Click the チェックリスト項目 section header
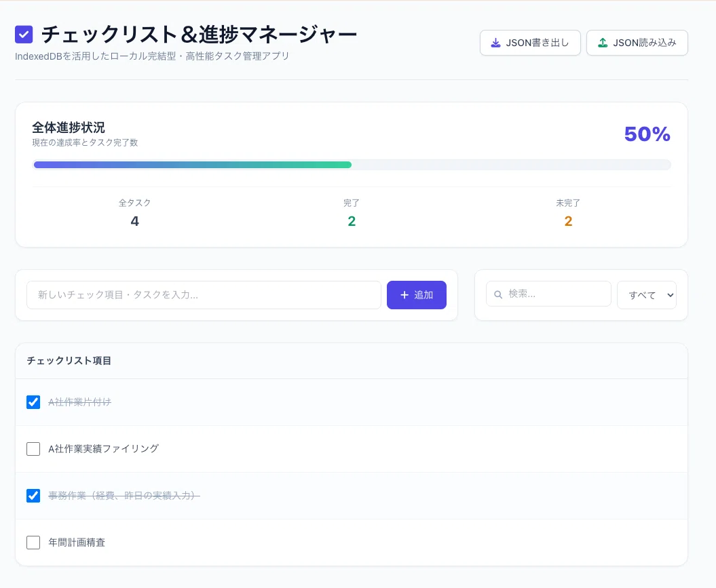 (x=69, y=361)
